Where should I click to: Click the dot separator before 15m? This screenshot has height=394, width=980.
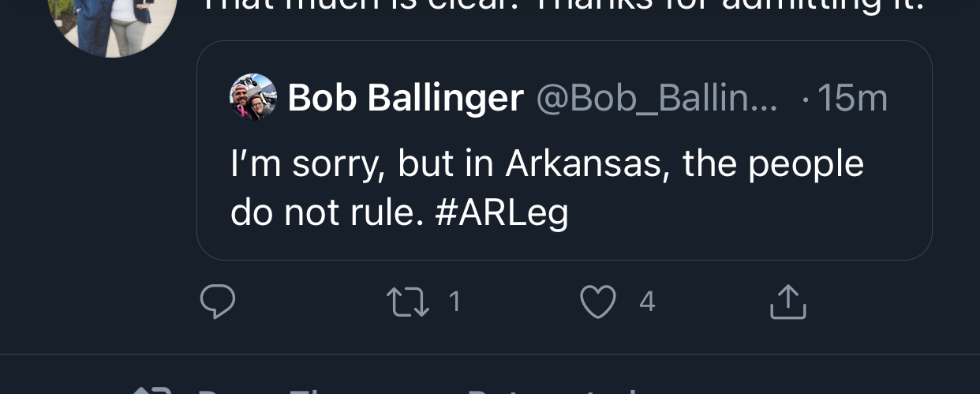click(804, 99)
